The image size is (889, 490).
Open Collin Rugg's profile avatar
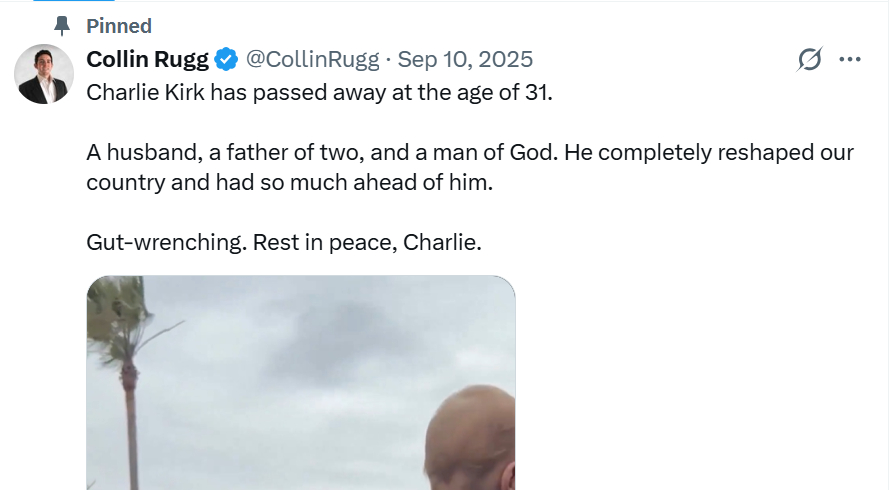coord(44,75)
